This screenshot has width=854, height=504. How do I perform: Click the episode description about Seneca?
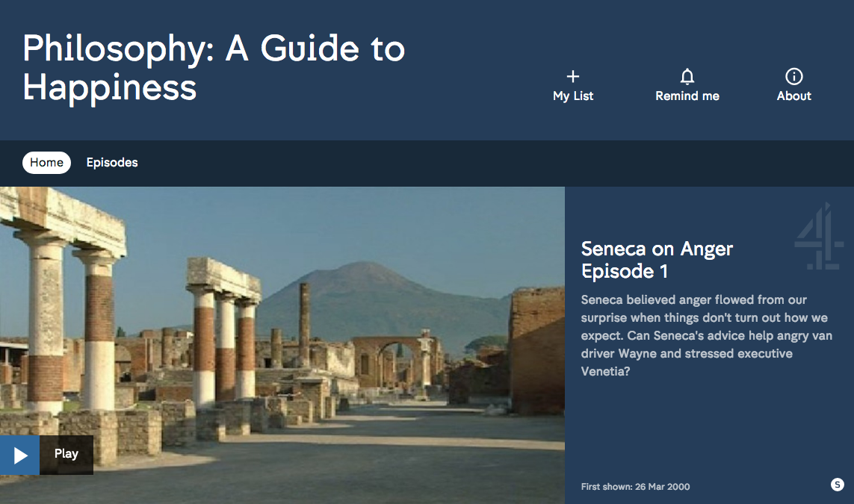click(x=706, y=335)
